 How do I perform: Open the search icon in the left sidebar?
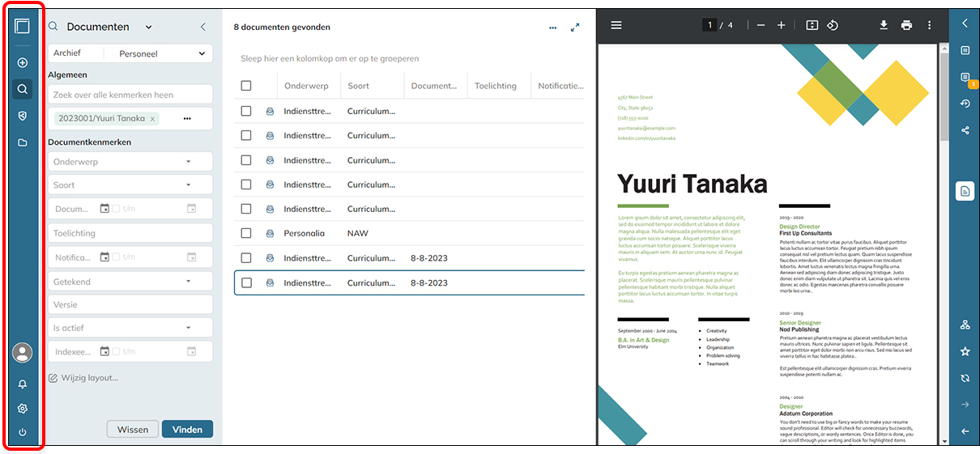pos(23,89)
